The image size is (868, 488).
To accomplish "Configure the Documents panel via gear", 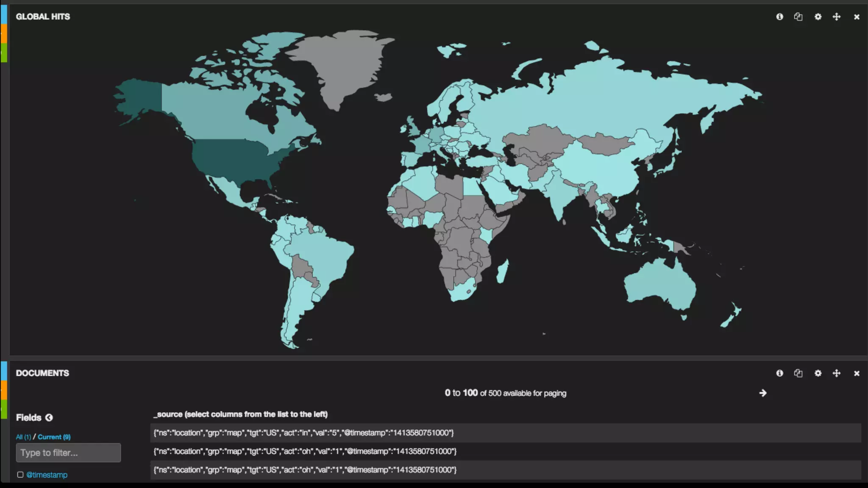I will [818, 373].
